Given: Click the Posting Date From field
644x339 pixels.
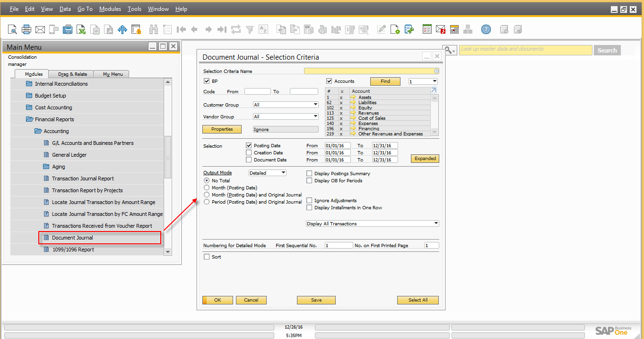Looking at the screenshot, I should coord(338,146).
